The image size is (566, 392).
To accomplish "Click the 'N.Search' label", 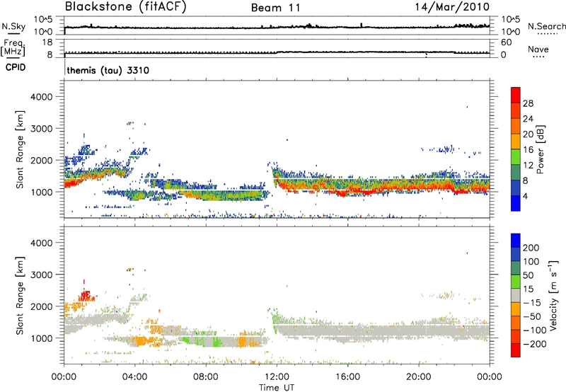I will (546, 26).
